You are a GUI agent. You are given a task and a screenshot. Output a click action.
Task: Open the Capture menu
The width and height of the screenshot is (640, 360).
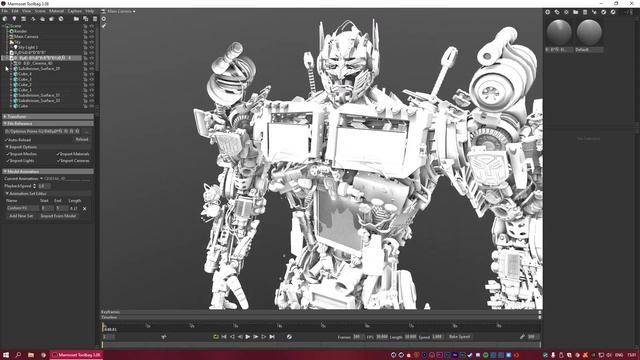(x=75, y=11)
